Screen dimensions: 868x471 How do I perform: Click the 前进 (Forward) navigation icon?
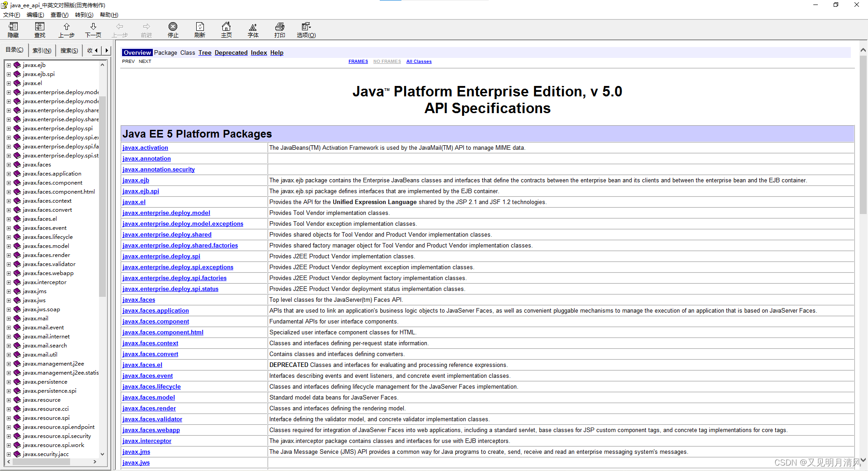tap(146, 30)
